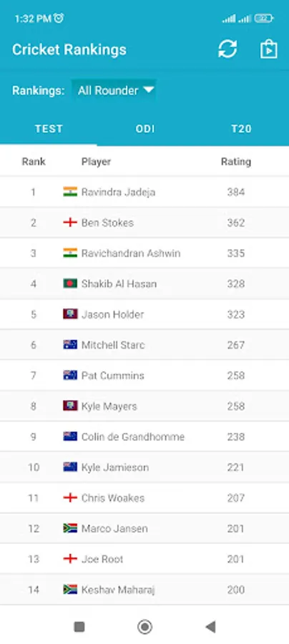Screen dimensions: 289x644
Task: Open the Play Store bag icon
Action: 269,49
